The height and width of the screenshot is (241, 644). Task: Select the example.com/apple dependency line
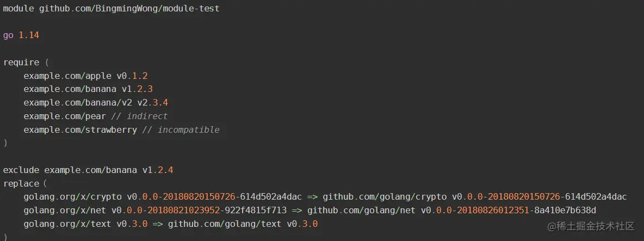coord(85,76)
